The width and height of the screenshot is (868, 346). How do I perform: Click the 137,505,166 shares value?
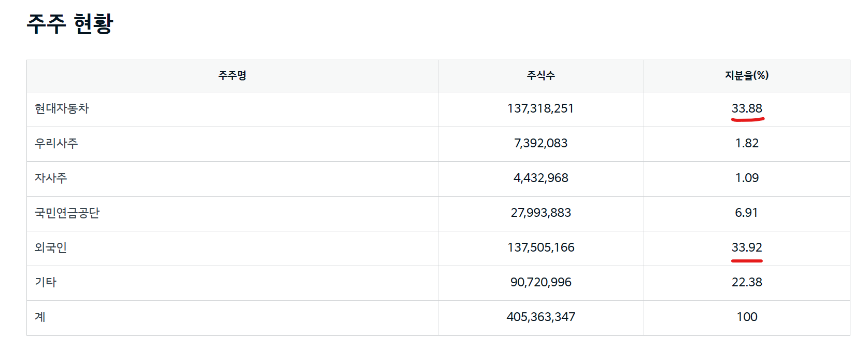pos(540,248)
